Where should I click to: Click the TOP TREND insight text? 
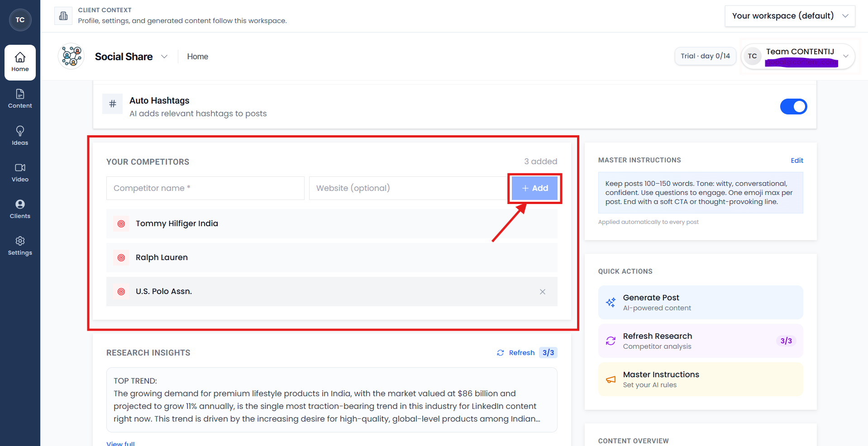click(x=332, y=400)
